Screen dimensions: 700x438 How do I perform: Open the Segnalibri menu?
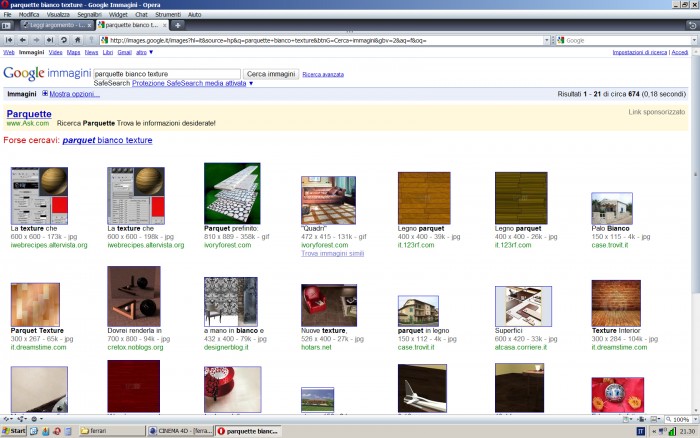(89, 14)
